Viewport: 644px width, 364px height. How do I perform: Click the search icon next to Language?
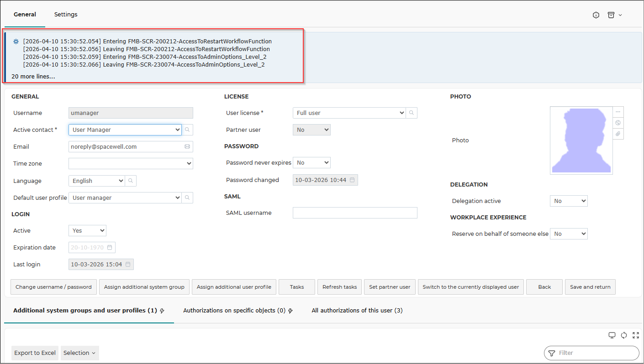pyautogui.click(x=131, y=181)
